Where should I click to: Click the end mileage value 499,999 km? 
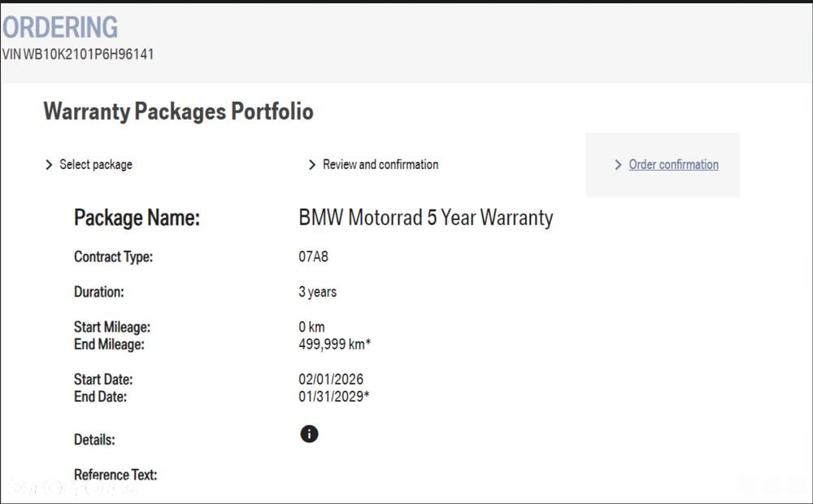tap(334, 345)
